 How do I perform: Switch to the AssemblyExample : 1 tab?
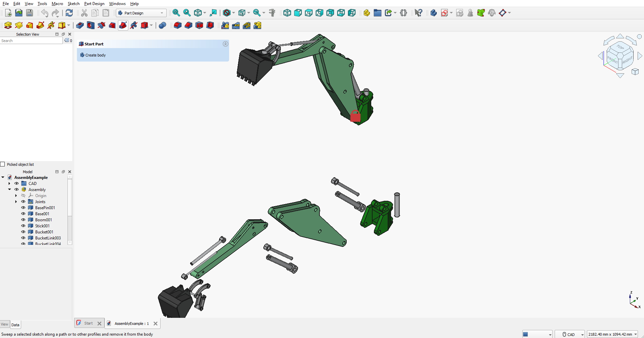tap(131, 323)
